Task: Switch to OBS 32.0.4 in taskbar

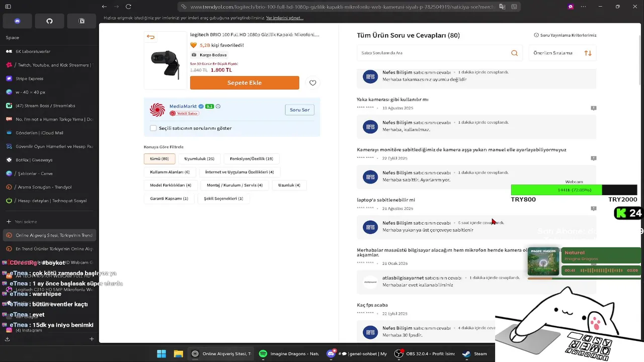Action: point(425,354)
